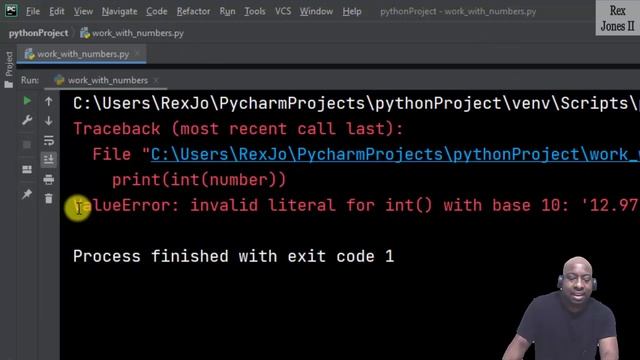Close the work_with_numbers.py editor tab
The width and height of the screenshot is (640, 360).
pyautogui.click(x=138, y=53)
